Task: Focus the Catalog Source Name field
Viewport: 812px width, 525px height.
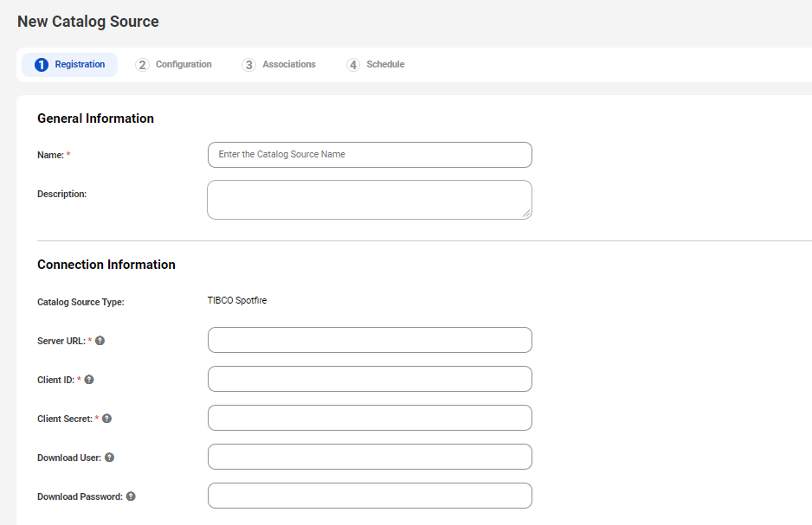Action: tap(370, 155)
